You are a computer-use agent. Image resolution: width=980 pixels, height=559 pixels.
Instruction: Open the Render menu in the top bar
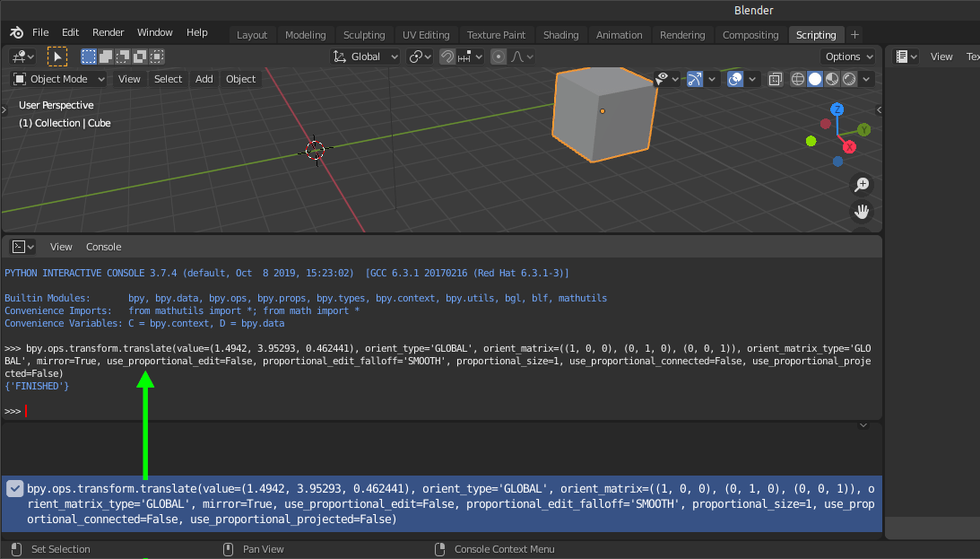point(108,32)
